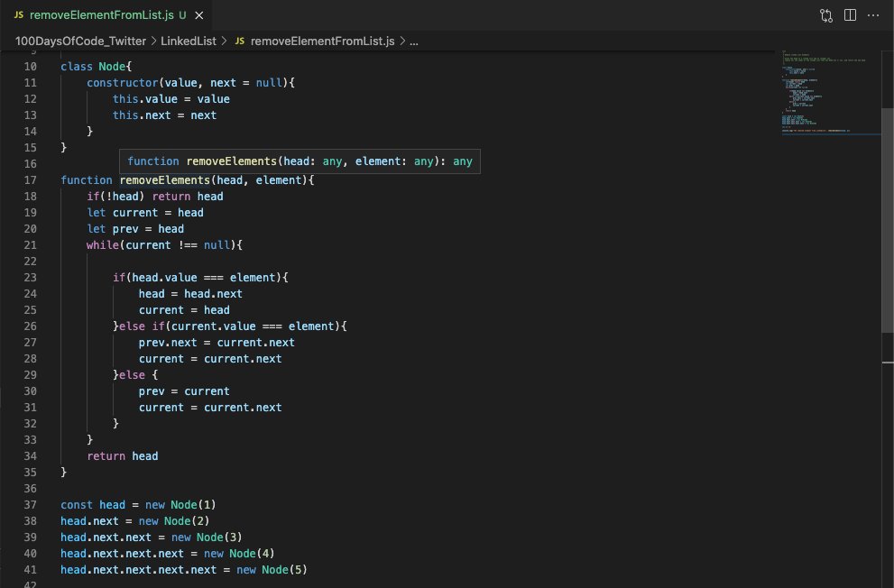Screen dimensions: 894x588
Task: Select LinkedList folder in the breadcrumb
Action: pos(189,41)
